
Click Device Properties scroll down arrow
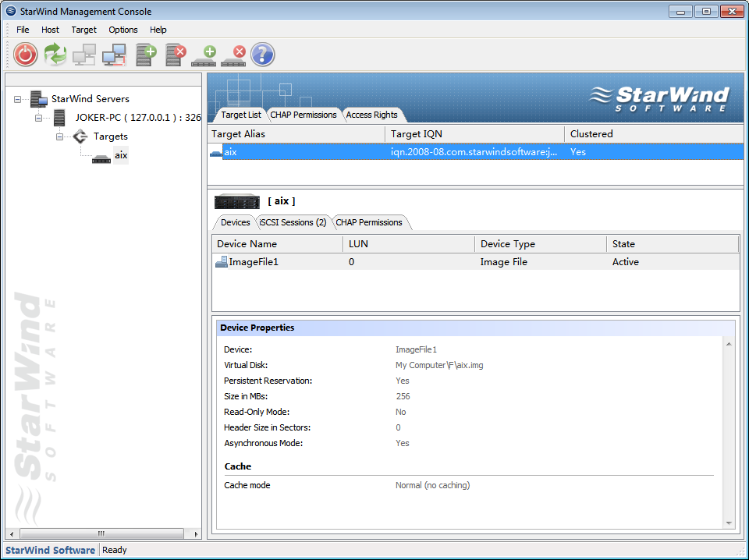point(729,523)
